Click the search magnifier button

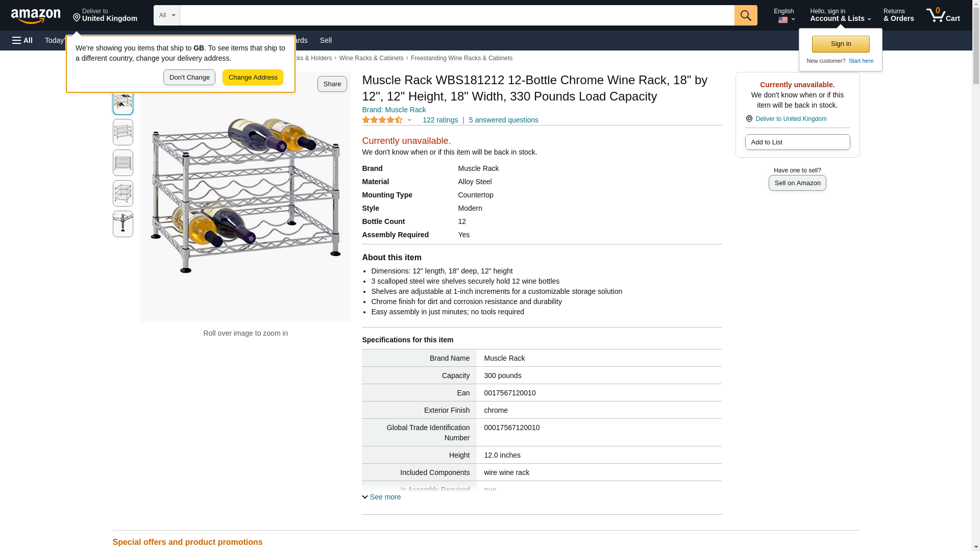click(746, 15)
